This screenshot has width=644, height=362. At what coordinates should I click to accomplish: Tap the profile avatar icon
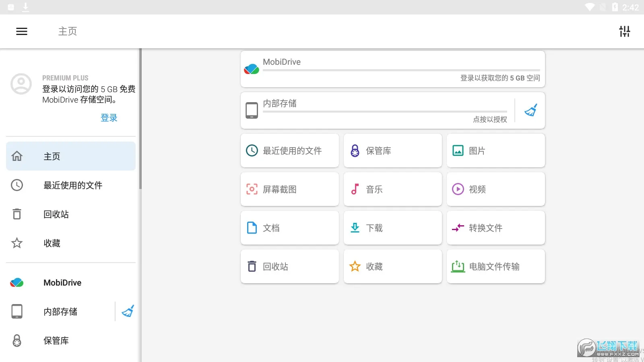click(x=21, y=84)
